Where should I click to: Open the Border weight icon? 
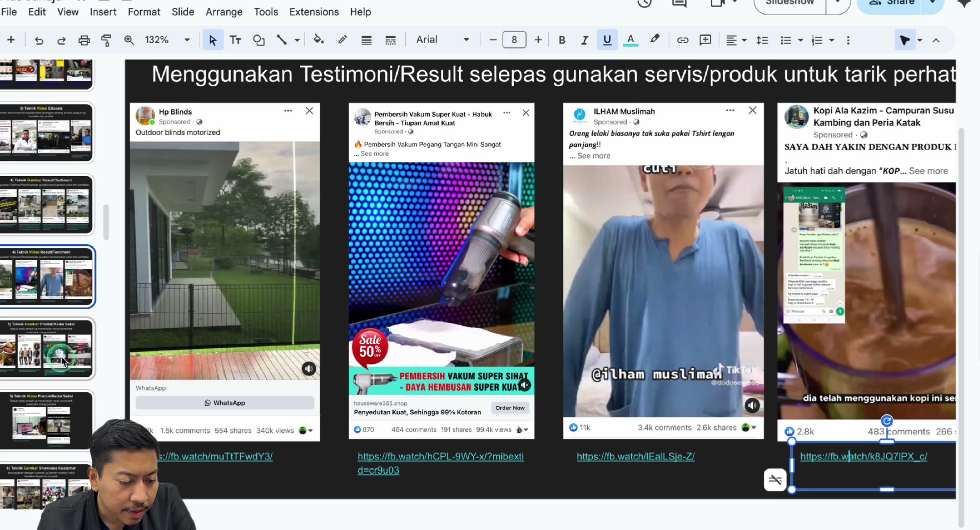(366, 40)
